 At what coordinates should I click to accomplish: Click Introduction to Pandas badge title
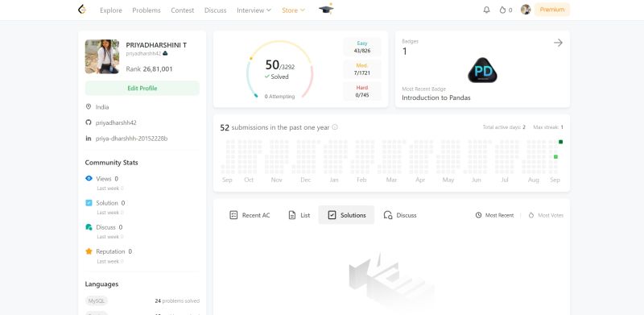click(436, 97)
